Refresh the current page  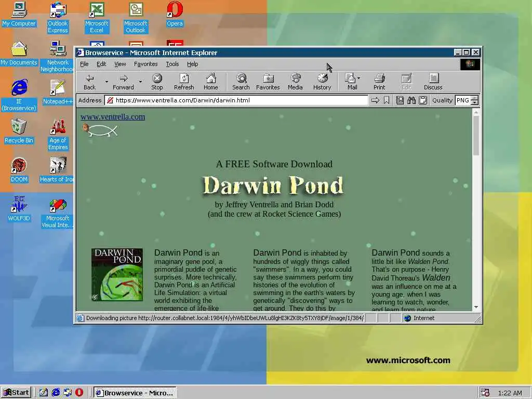pos(184,82)
